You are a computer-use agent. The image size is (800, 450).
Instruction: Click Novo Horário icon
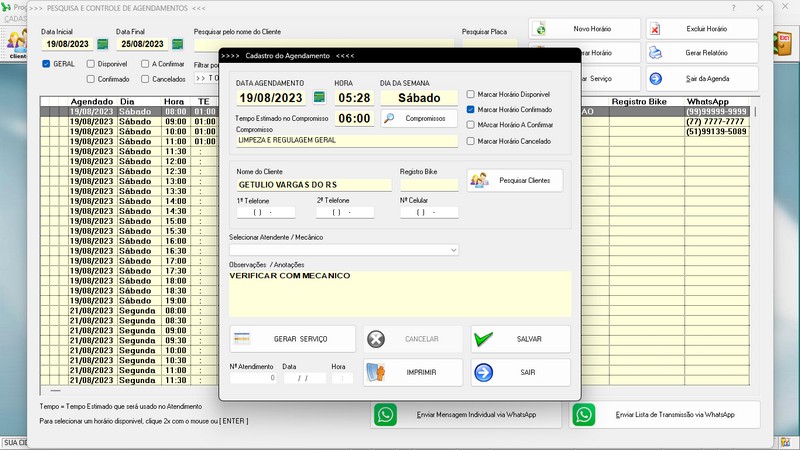[x=540, y=29]
